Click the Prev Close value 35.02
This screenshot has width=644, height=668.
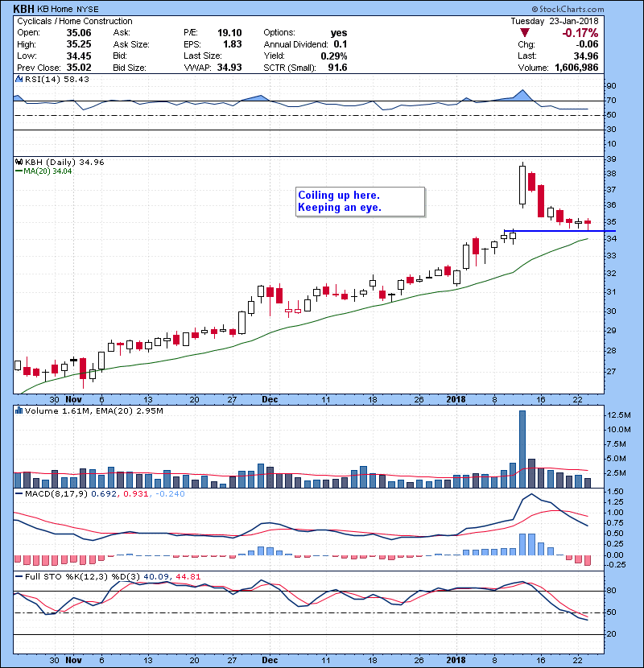79,68
